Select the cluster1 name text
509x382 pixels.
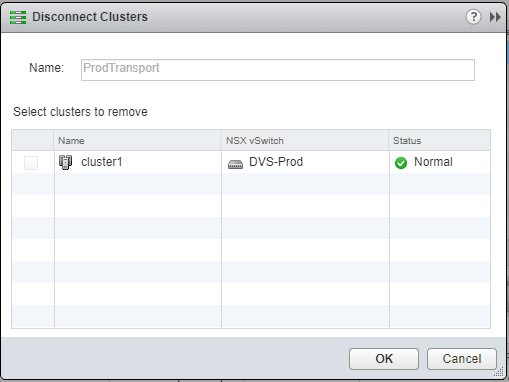pos(102,162)
